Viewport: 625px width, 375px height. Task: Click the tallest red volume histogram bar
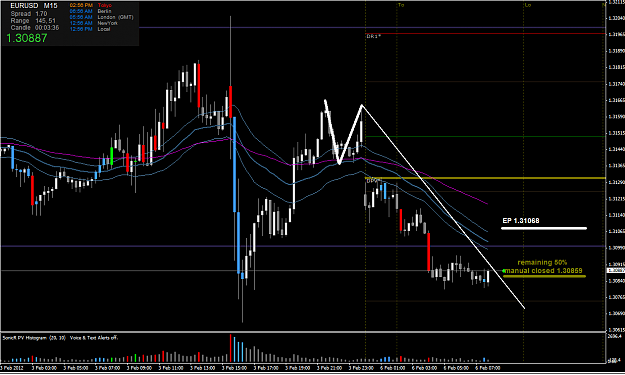pos(230,348)
